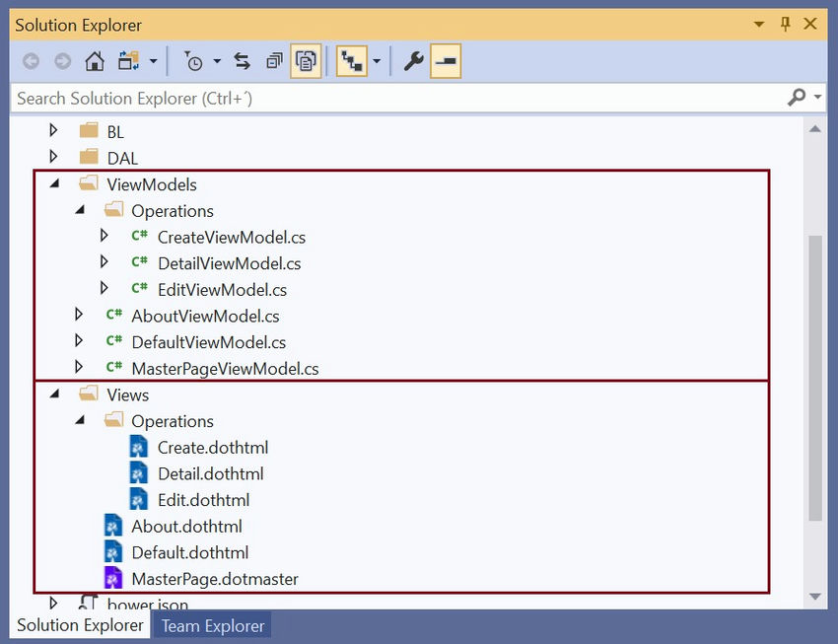Screen dimensions: 838x644
Task: Switch to the Team Explorer tab
Action: coord(211,625)
